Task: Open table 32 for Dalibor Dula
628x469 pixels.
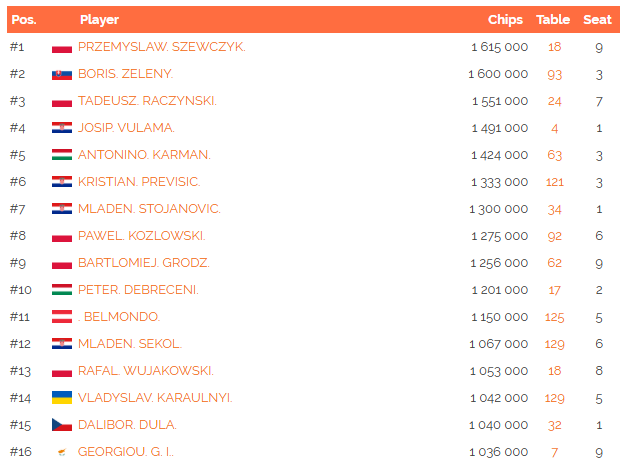Action: click(554, 425)
